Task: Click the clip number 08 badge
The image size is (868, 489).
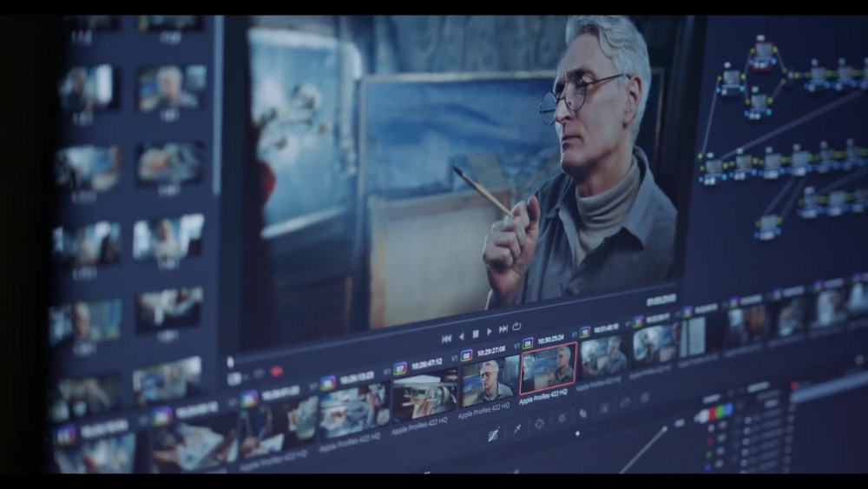Action: (467, 355)
